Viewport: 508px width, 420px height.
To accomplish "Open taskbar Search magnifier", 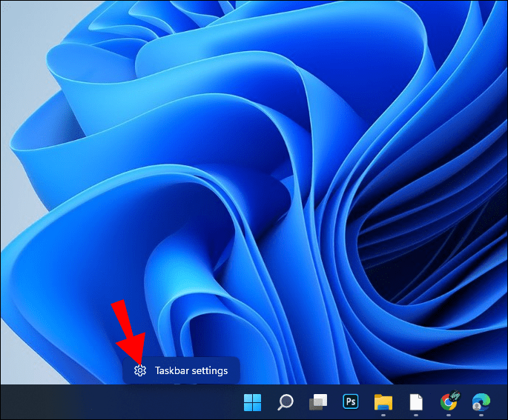I will pyautogui.click(x=285, y=402).
